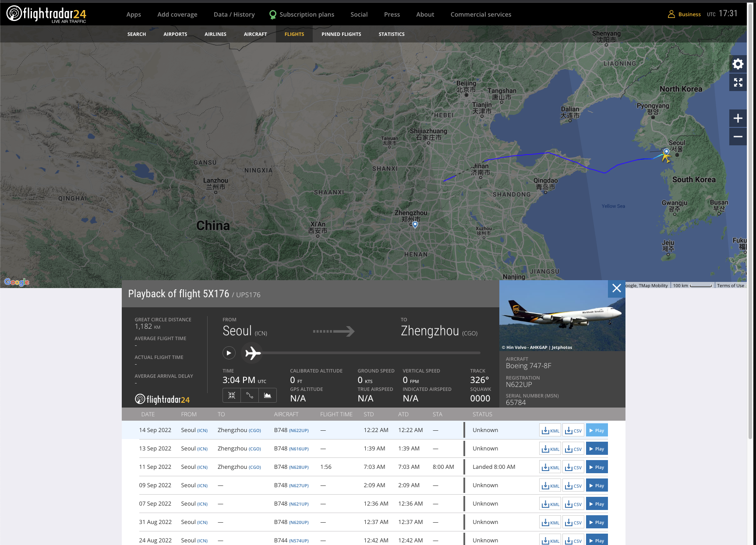The width and height of the screenshot is (756, 545).
Task: Download CSV for 13 Sep 2022 flight
Action: pos(573,449)
